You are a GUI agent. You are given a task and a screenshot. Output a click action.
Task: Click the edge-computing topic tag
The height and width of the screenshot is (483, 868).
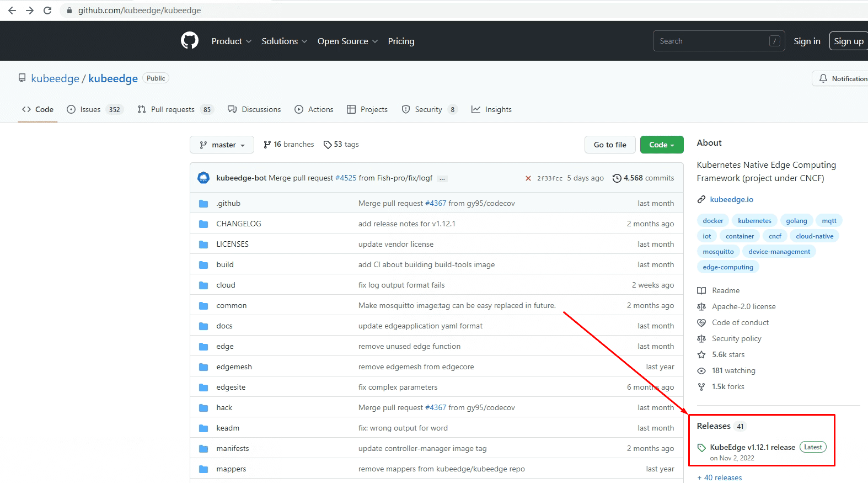coord(728,267)
